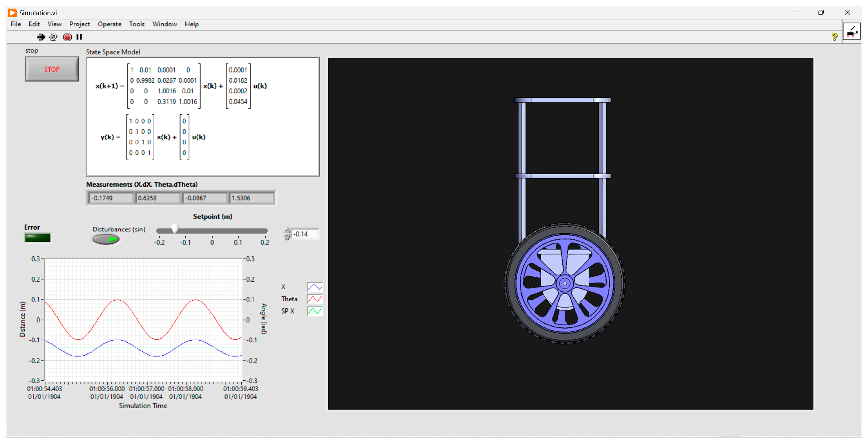Viewport: 868px width, 443px height.
Task: Click the 3D robot wheel in viewer
Action: tap(565, 283)
